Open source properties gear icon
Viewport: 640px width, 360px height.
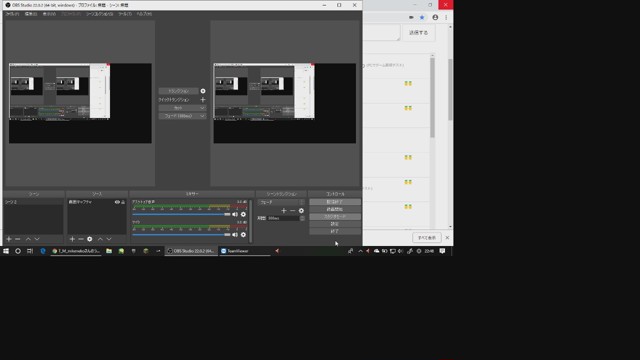(90, 239)
